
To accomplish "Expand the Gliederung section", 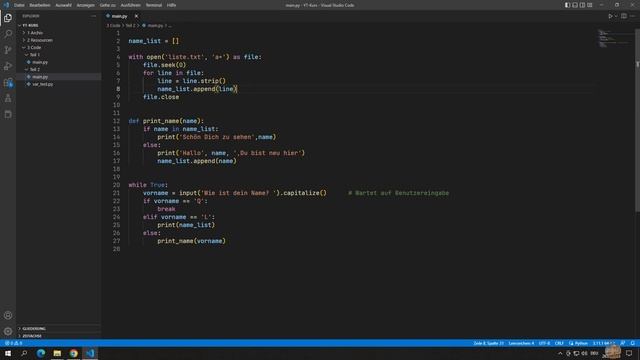I will point(58,329).
